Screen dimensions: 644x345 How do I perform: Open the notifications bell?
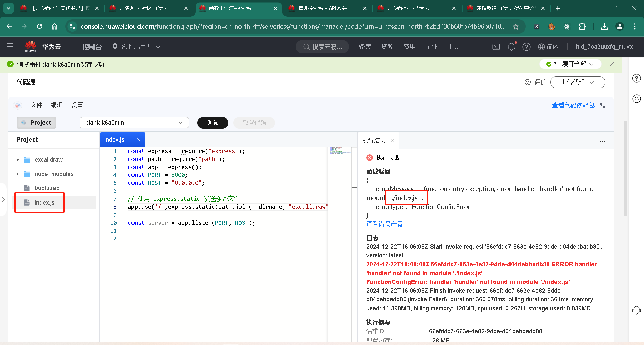(x=511, y=47)
